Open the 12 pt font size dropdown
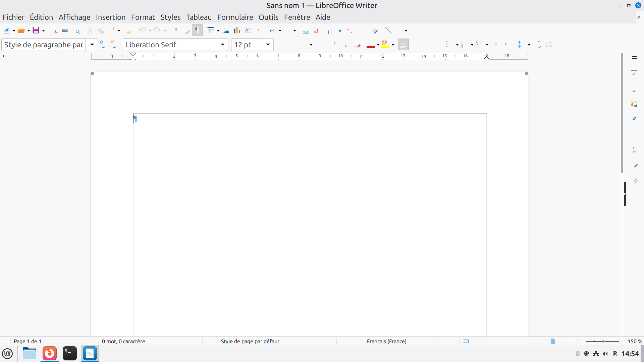Image resolution: width=644 pixels, height=362 pixels. click(268, 45)
